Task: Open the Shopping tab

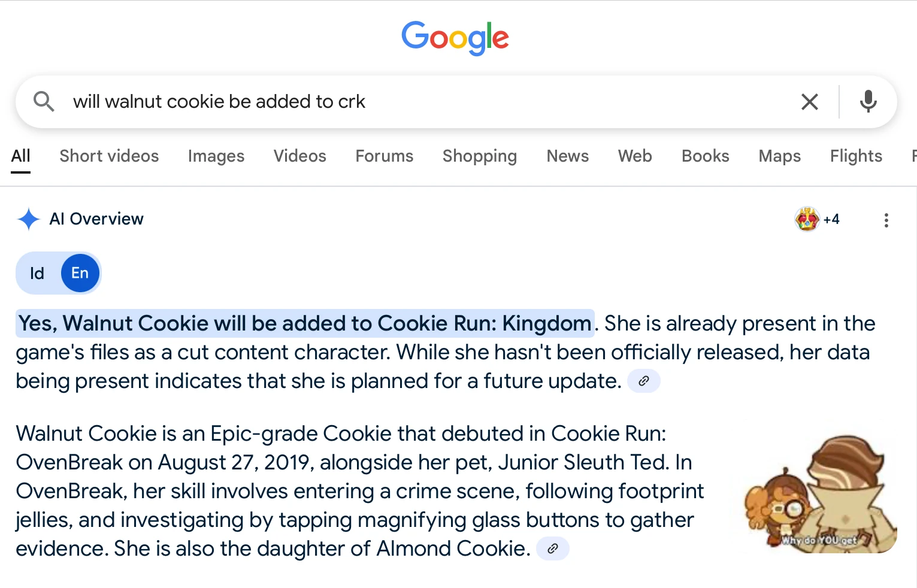Action: click(x=479, y=156)
